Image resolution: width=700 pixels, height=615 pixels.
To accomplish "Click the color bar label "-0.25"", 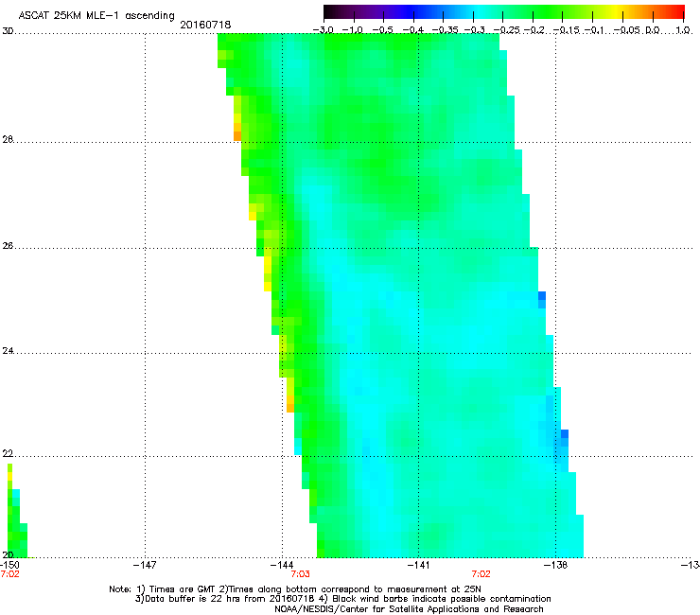I will 507,30.
